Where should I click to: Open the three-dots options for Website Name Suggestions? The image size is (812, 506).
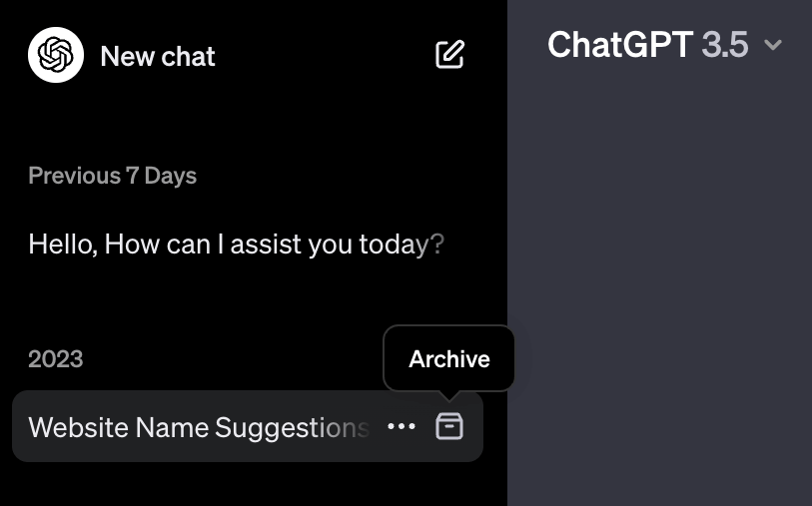402,427
